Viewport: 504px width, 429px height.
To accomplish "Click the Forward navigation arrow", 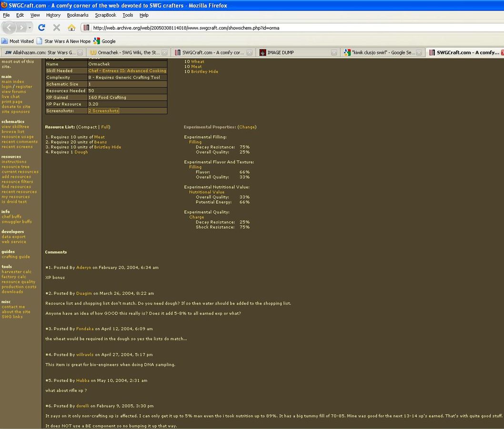I will tap(22, 27).
